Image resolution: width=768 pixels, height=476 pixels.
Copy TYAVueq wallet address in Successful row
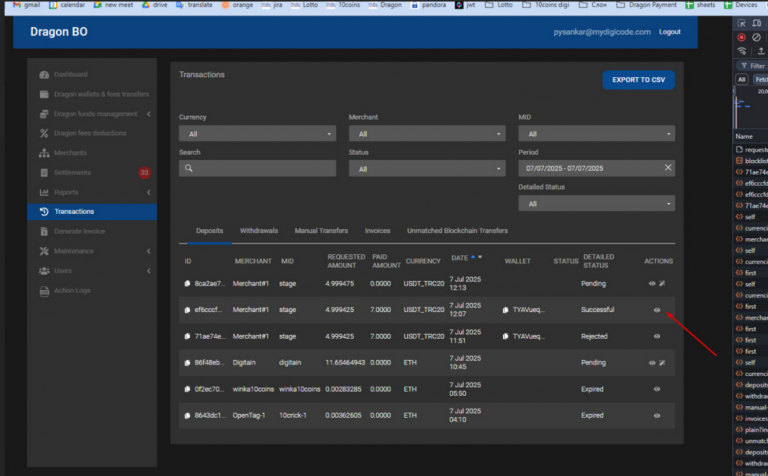pyautogui.click(x=505, y=310)
